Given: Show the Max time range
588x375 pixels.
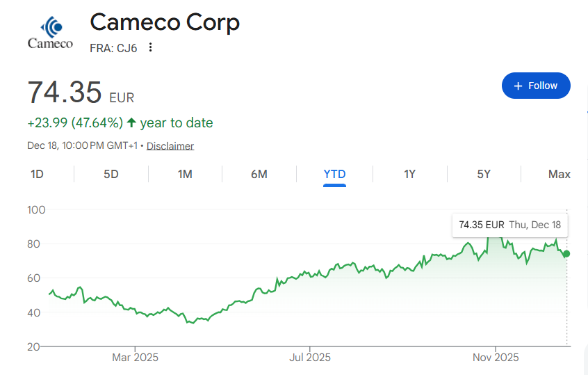Looking at the screenshot, I should pos(559,174).
